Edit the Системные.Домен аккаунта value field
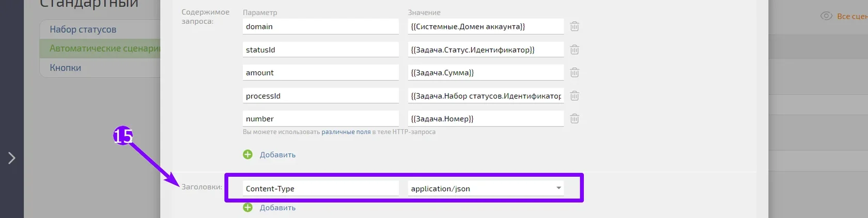 [x=486, y=26]
